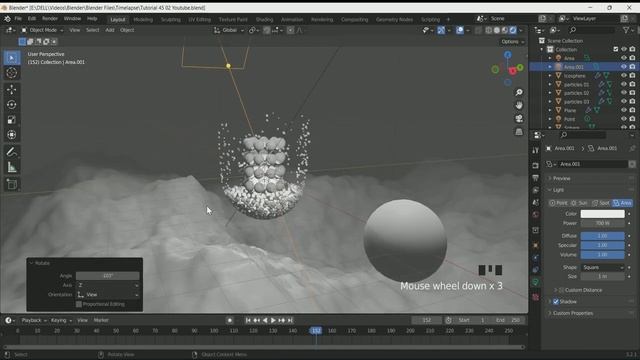Open the View Layer properties tab

tap(536, 190)
